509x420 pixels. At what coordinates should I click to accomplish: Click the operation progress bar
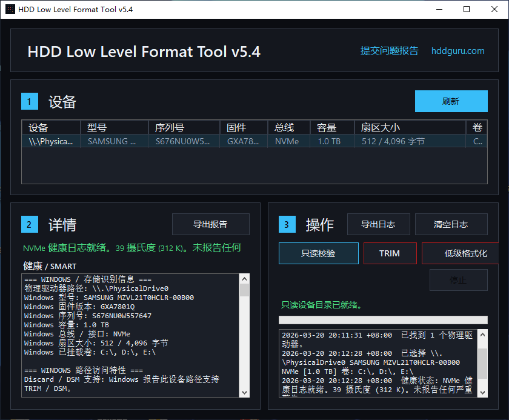(383, 319)
